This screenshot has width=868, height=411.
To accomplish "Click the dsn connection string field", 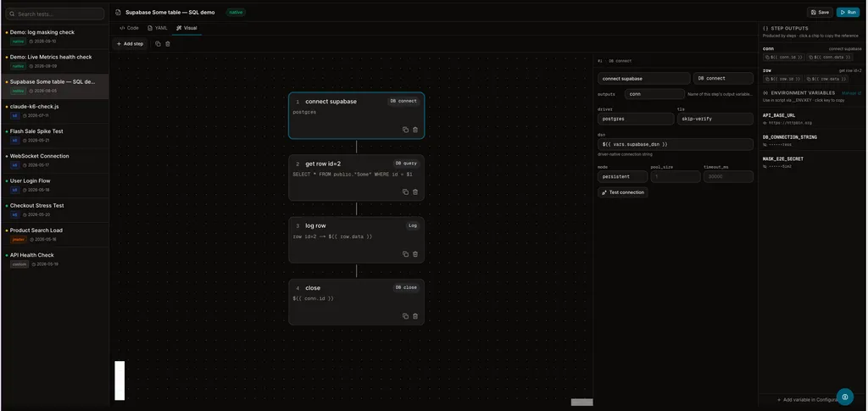I will pos(676,144).
